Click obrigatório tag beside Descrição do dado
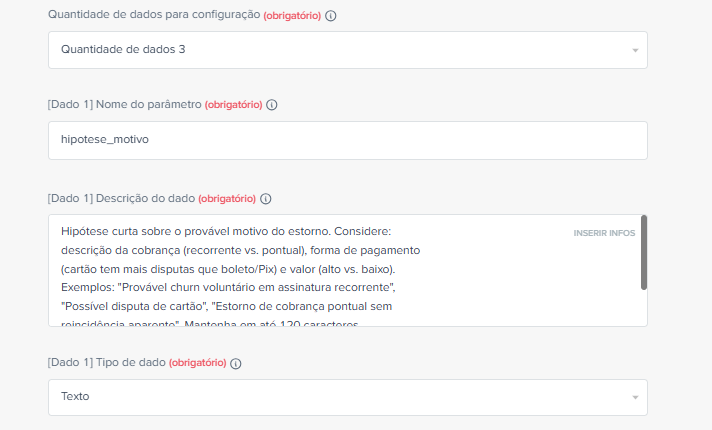 coord(227,198)
